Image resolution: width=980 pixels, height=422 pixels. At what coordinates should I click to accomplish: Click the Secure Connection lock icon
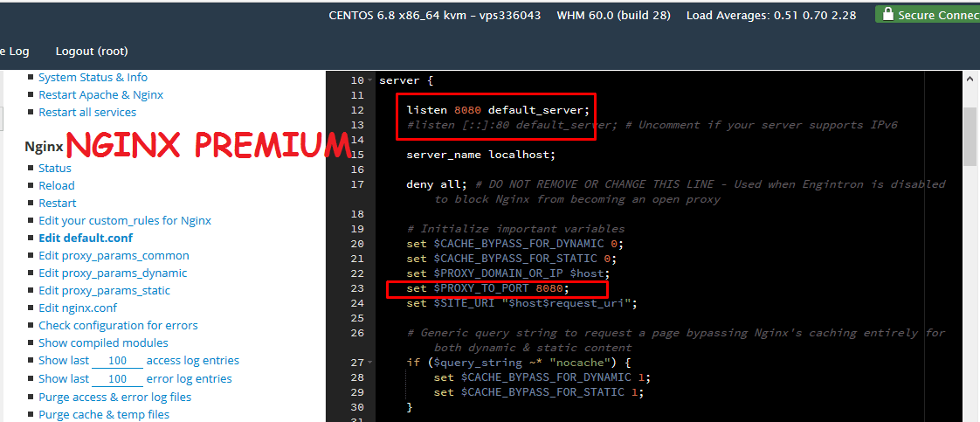pyautogui.click(x=887, y=14)
